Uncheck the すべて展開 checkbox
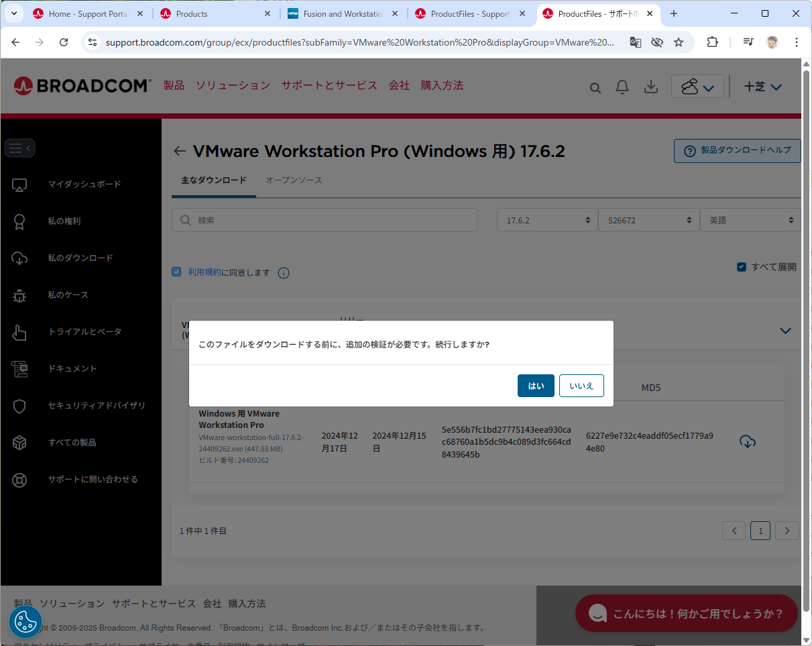 (x=741, y=267)
